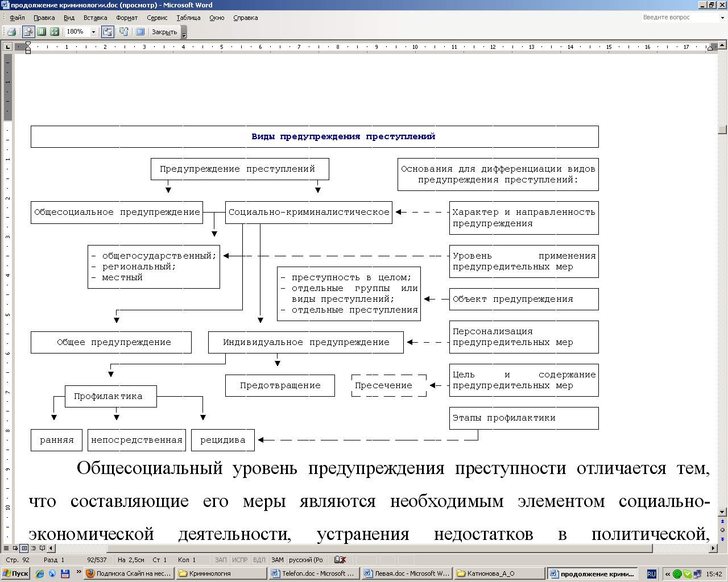Expand hidden tray icons chevron
Viewport: 728px width, 582px height.
[668, 574]
